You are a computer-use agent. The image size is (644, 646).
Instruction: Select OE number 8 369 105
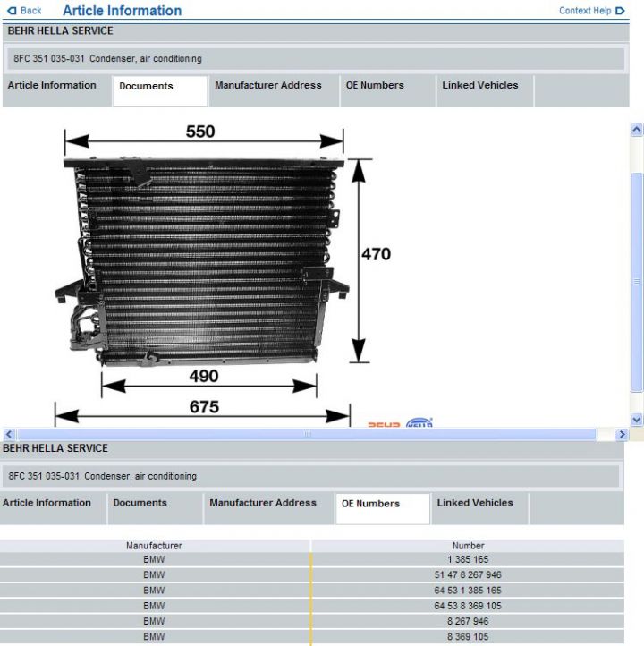tap(468, 636)
